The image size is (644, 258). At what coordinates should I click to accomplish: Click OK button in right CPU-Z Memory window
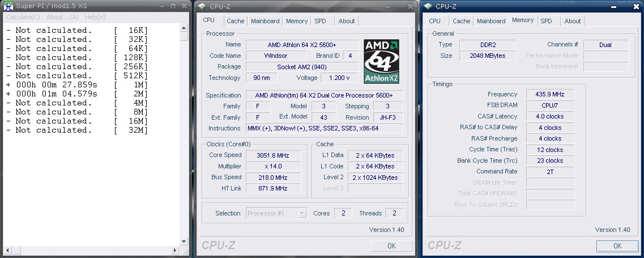click(617, 246)
